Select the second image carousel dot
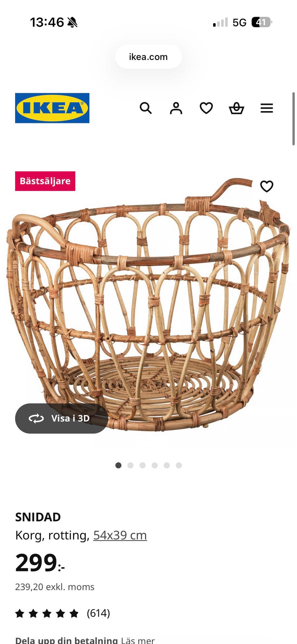The height and width of the screenshot is (644, 297). point(130,465)
